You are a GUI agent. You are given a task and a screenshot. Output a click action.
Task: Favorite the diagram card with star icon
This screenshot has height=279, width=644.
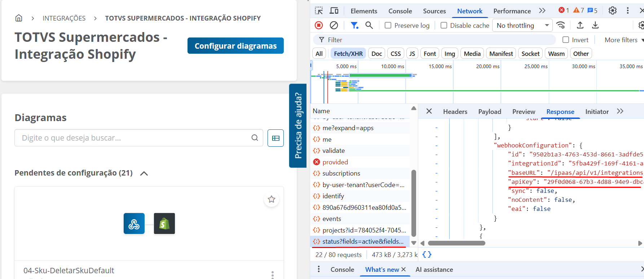(x=272, y=199)
